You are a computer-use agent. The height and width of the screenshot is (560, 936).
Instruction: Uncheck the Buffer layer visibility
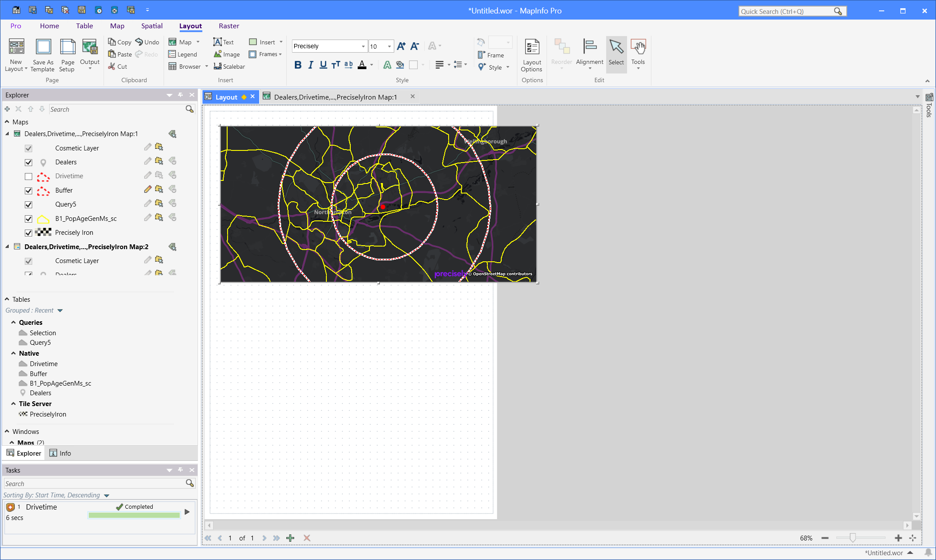click(x=29, y=190)
